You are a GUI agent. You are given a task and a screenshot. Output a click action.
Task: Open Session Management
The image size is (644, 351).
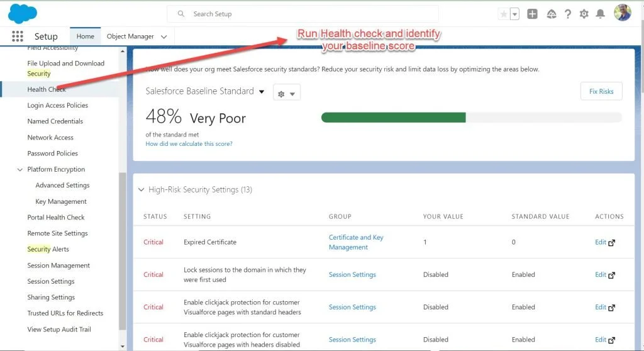(58, 265)
